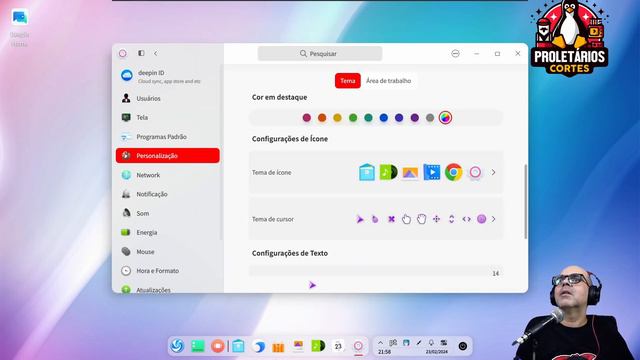Click the hand pointer cursor preview
Viewport: 640px width, 360px height.
click(x=406, y=219)
